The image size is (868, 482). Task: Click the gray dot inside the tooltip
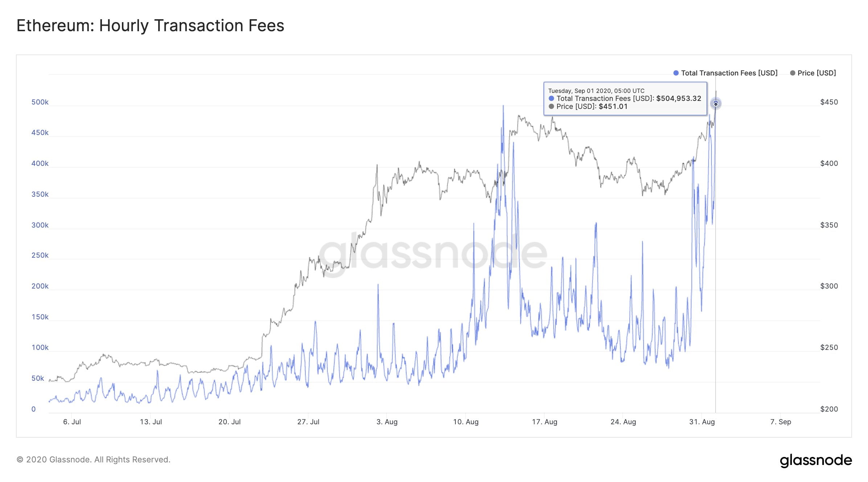click(x=551, y=106)
